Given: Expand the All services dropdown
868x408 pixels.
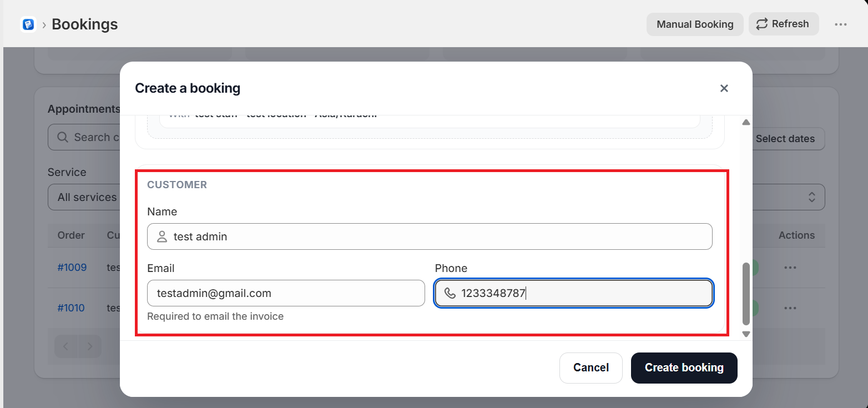Looking at the screenshot, I should pyautogui.click(x=83, y=197).
